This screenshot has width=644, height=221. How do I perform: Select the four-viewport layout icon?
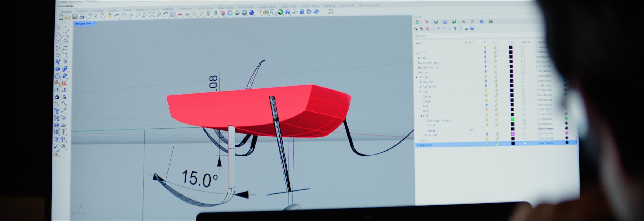click(173, 14)
